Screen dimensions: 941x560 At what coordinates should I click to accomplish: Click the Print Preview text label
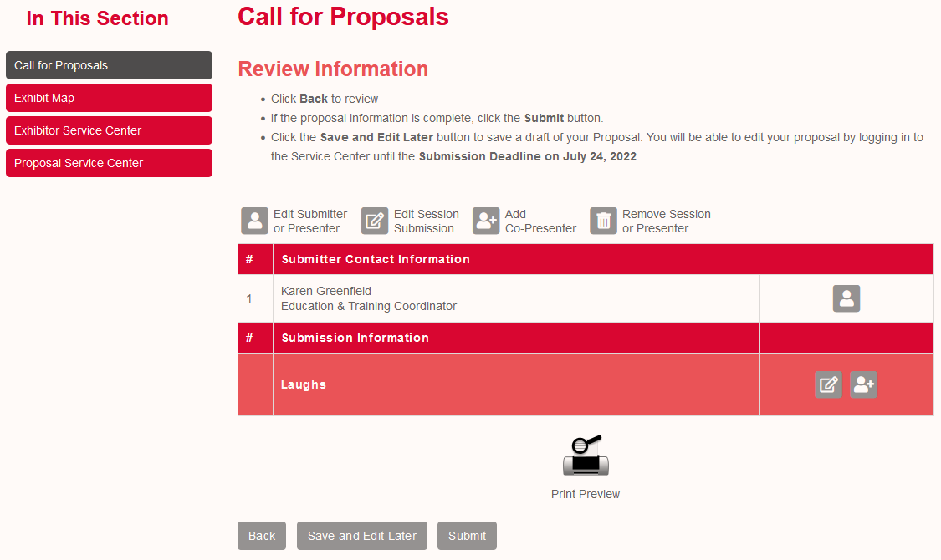point(586,494)
